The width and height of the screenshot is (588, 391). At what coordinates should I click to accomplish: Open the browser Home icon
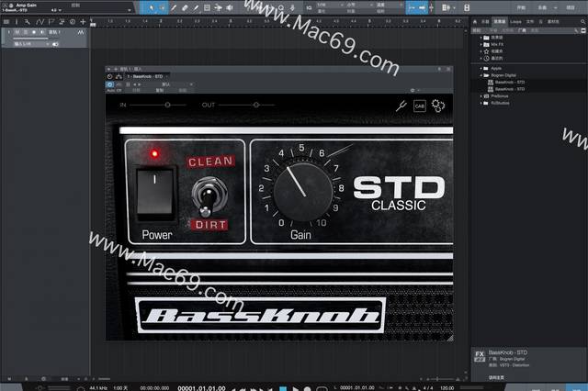(x=475, y=22)
